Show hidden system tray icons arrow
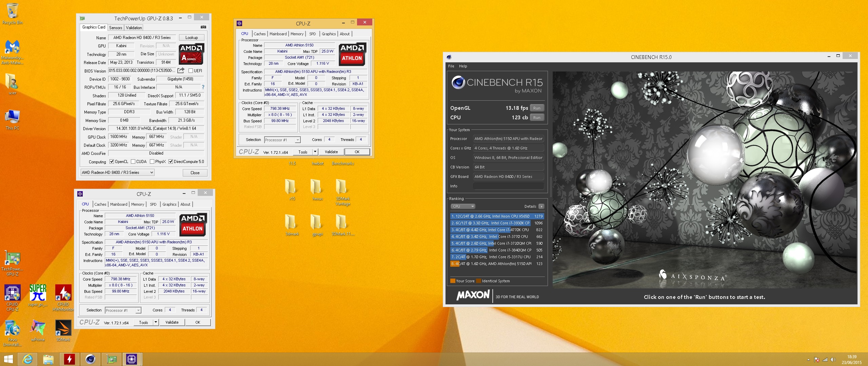Screen dimensions: 868x366 [808, 360]
